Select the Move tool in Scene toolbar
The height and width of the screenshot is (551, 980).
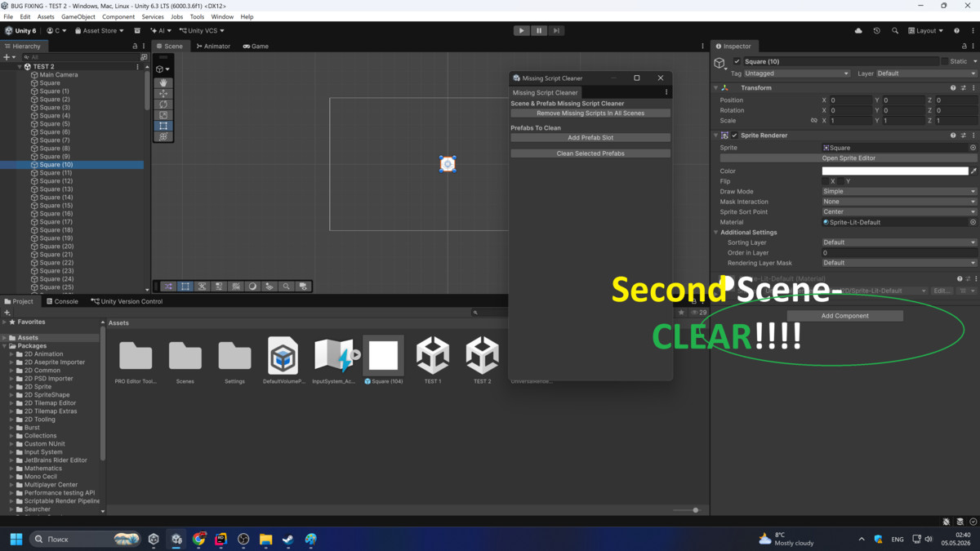click(x=163, y=94)
